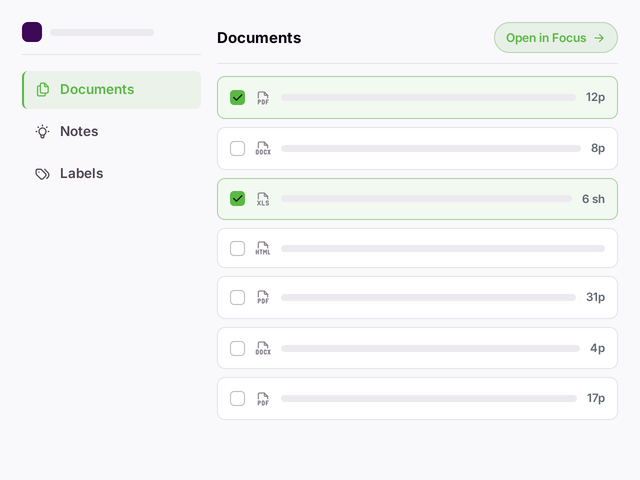The height and width of the screenshot is (480, 640).
Task: Check the HTML document checkbox
Action: tap(238, 248)
